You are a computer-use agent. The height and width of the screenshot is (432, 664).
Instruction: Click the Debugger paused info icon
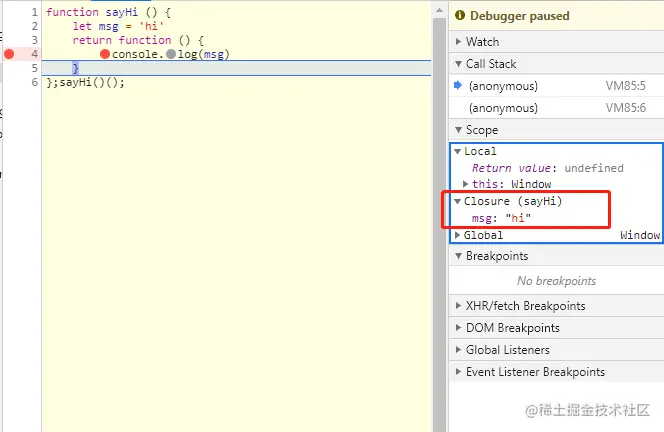pyautogui.click(x=460, y=15)
